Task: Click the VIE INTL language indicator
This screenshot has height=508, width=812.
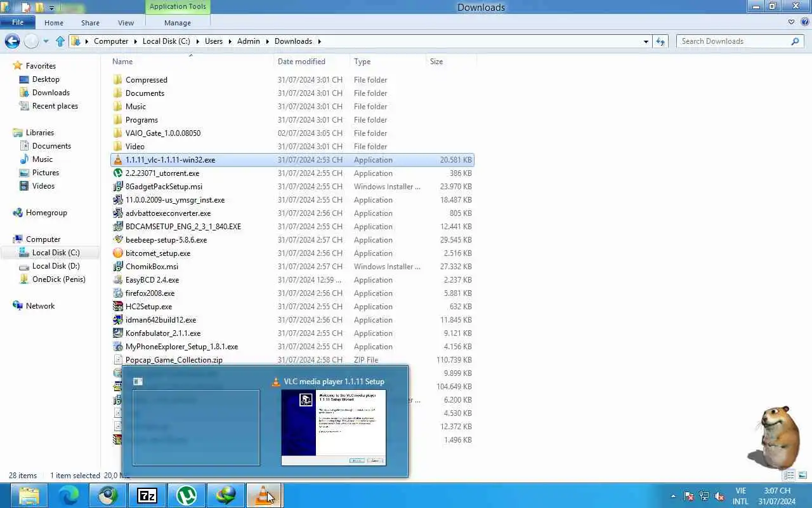Action: [740, 496]
